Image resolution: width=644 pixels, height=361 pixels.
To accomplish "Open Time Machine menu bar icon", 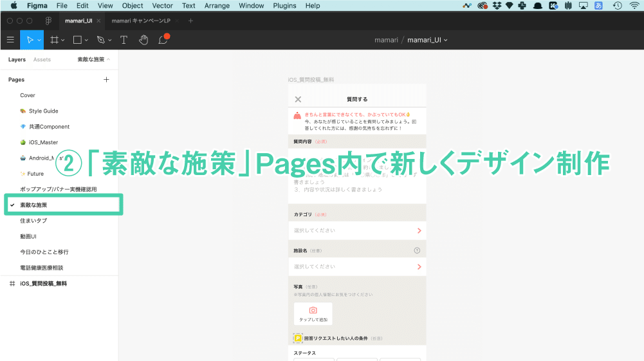I will pyautogui.click(x=618, y=6).
